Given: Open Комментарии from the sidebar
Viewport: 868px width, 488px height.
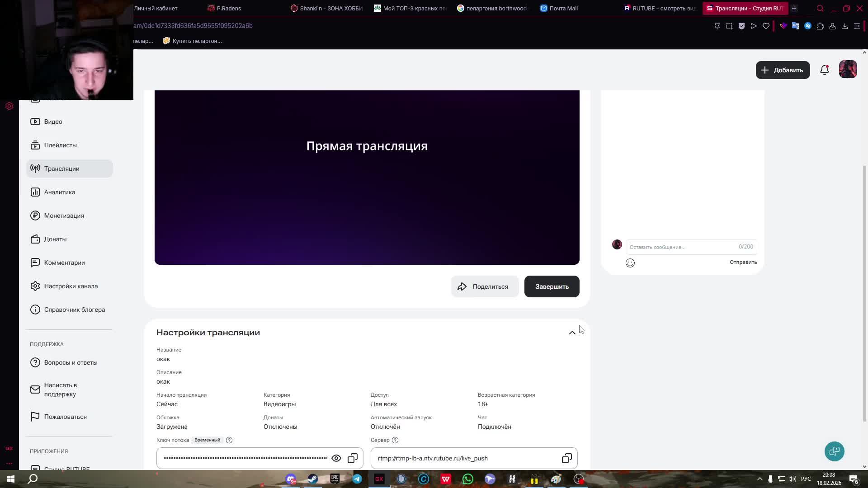Looking at the screenshot, I should (65, 263).
